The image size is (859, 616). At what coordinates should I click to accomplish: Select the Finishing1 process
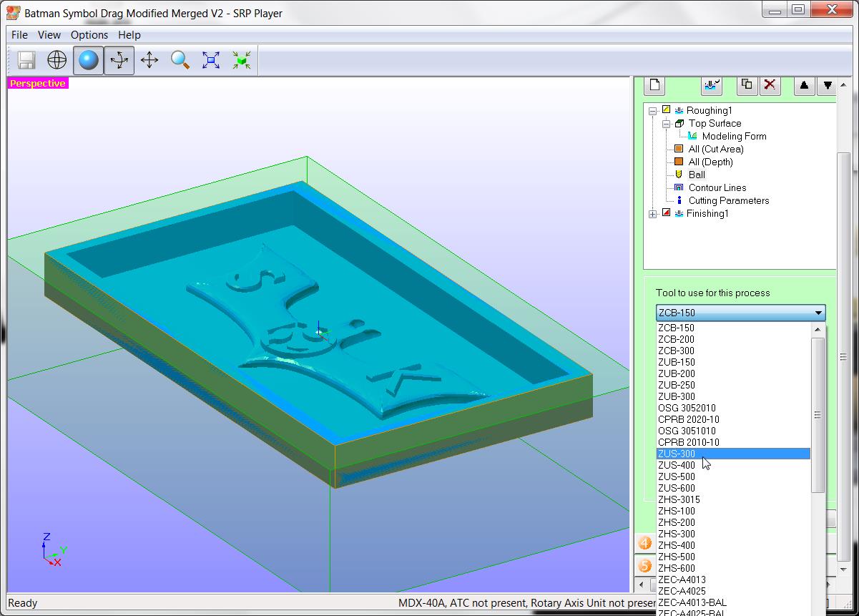click(707, 213)
